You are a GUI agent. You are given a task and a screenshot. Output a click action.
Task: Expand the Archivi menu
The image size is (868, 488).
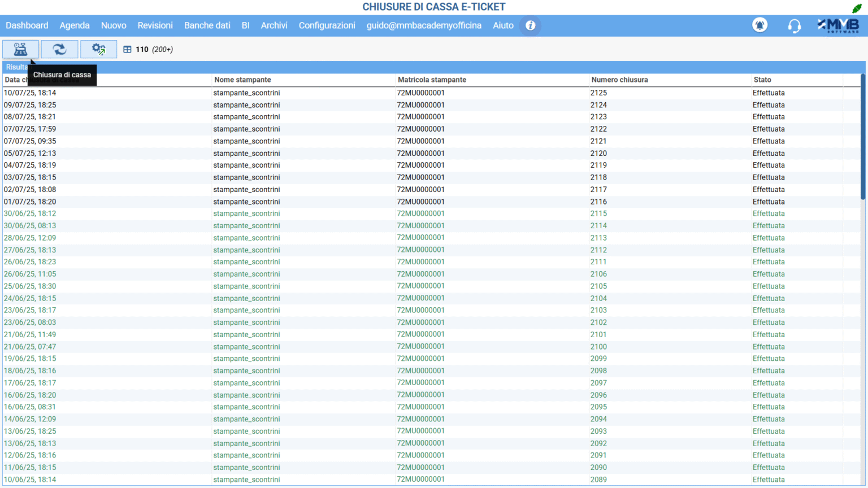click(274, 25)
